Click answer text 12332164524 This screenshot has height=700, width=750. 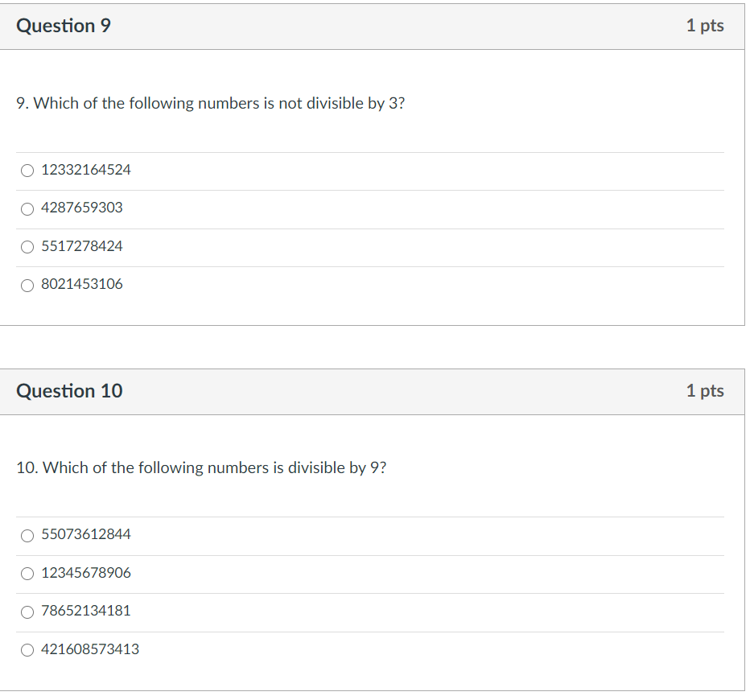[85, 170]
